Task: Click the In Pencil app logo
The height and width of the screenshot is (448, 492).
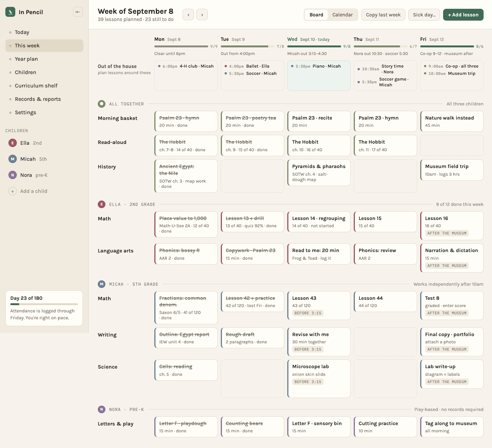Action: pos(10,12)
